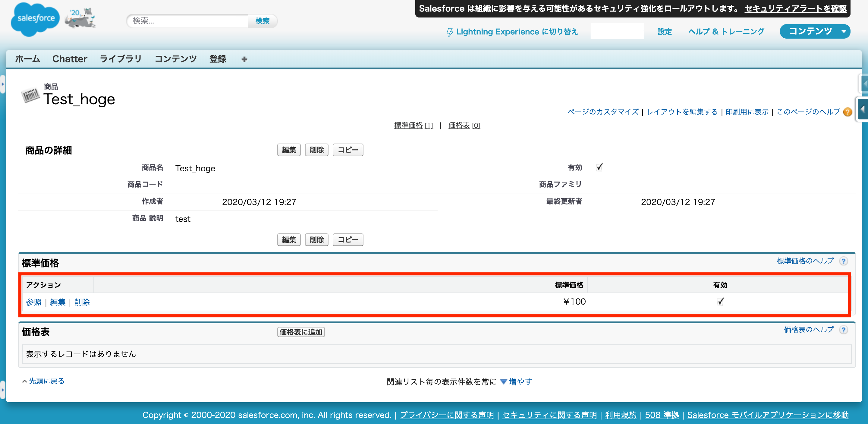Click the product barcode icon beside Test_hoge

30,95
